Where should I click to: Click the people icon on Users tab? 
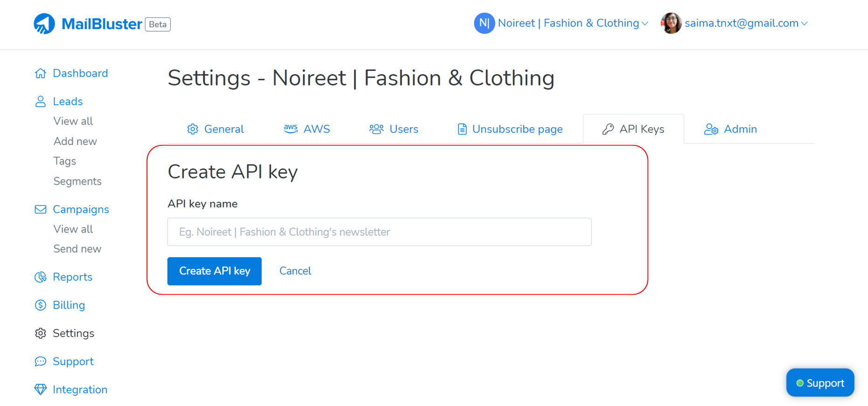point(376,129)
